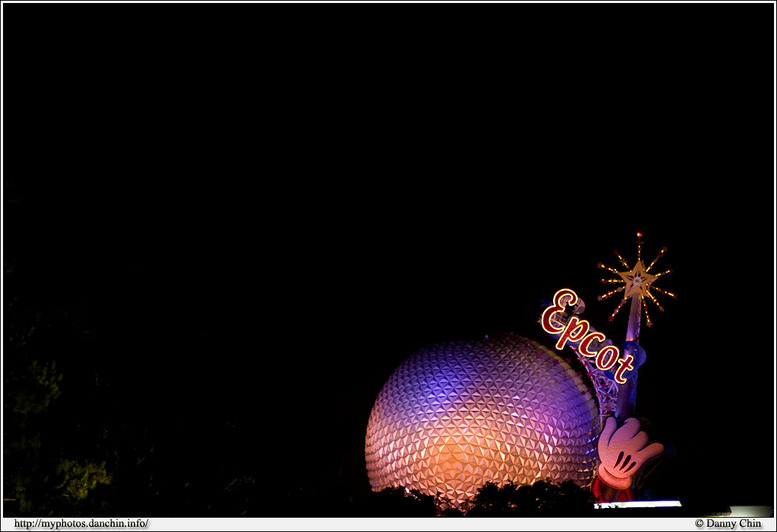Click the glowing star atop the wand
The width and height of the screenshot is (777, 532).
point(636,278)
